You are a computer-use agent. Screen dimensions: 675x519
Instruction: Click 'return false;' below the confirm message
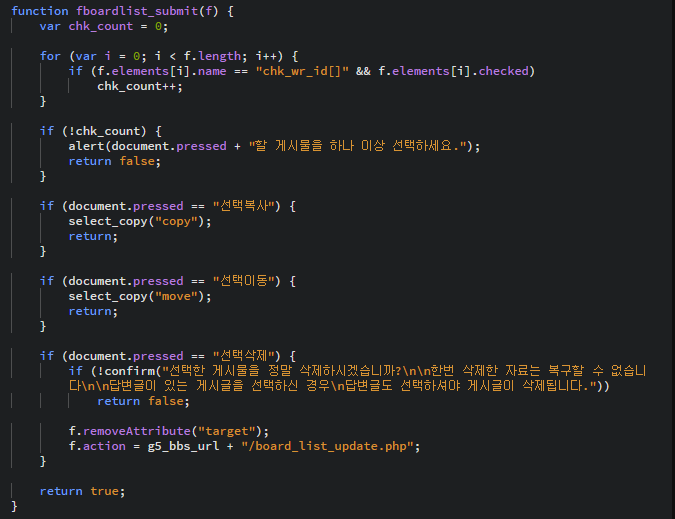(x=143, y=401)
